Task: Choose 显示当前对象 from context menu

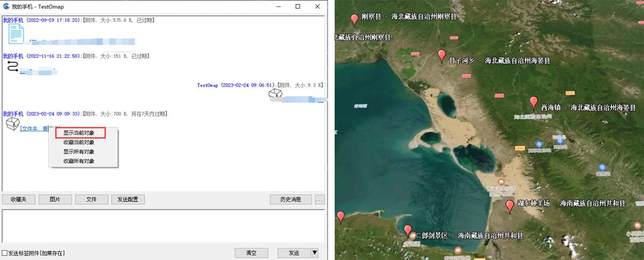Action: pos(79,133)
